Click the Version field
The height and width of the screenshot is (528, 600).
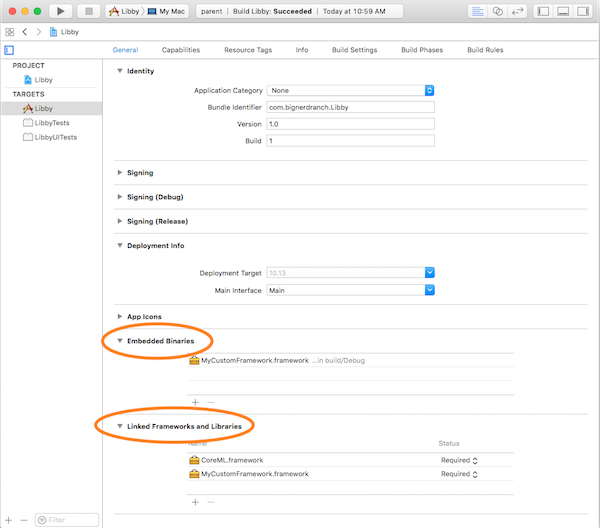click(351, 124)
